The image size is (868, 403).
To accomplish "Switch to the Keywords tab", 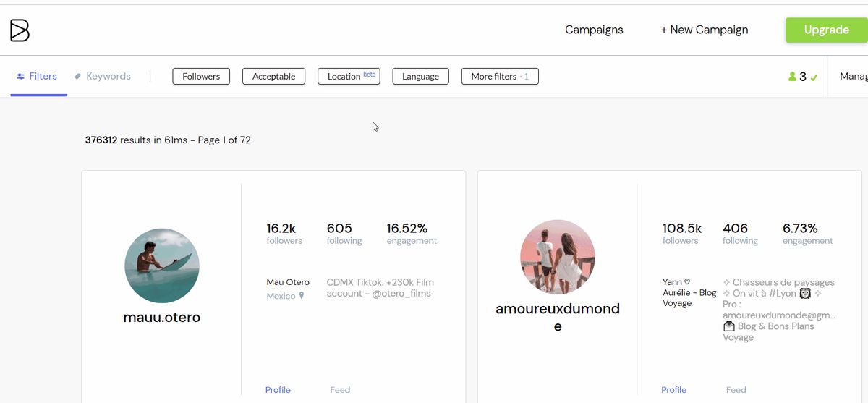I will (x=108, y=77).
